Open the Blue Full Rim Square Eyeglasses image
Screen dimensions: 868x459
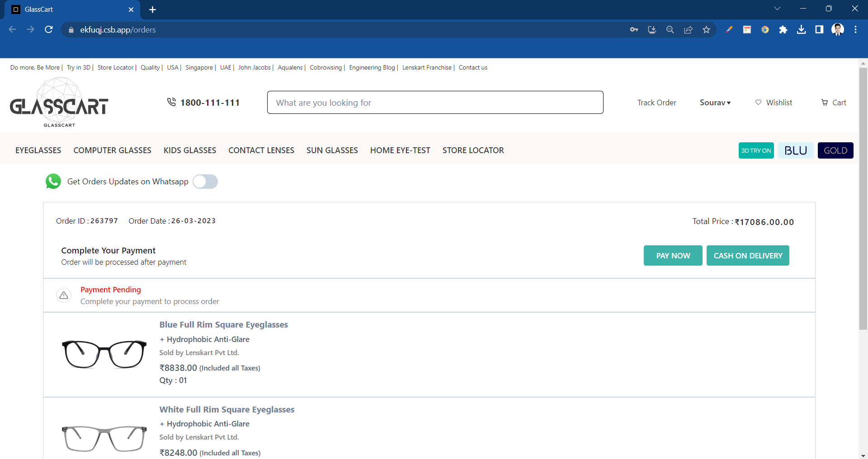[104, 354]
